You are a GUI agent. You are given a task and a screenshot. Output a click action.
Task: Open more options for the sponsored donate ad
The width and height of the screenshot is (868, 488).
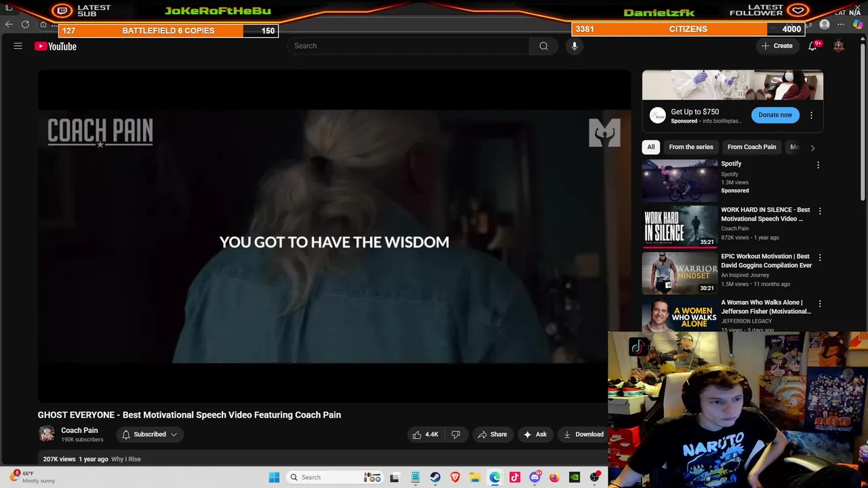(x=811, y=115)
